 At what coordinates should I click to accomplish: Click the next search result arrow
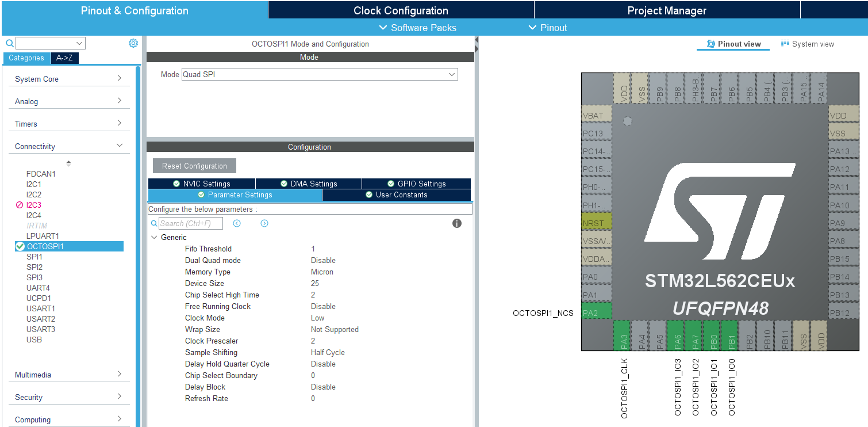[x=264, y=223]
